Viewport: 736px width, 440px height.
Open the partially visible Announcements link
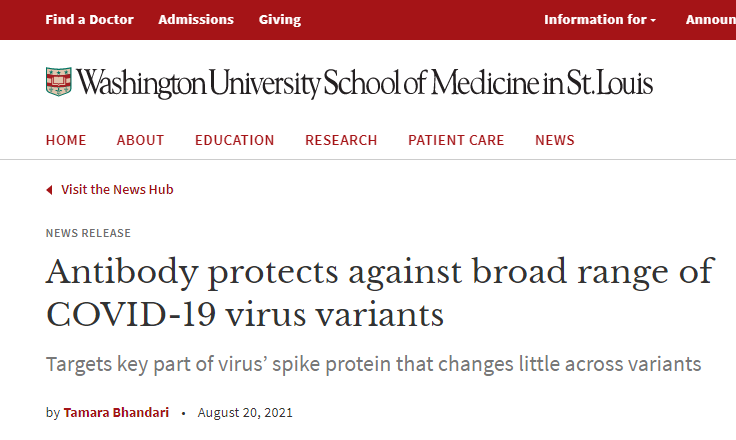click(x=711, y=20)
